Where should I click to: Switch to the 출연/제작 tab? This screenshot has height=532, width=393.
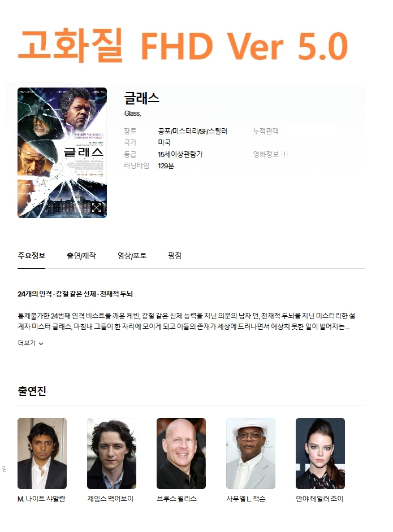point(81,255)
